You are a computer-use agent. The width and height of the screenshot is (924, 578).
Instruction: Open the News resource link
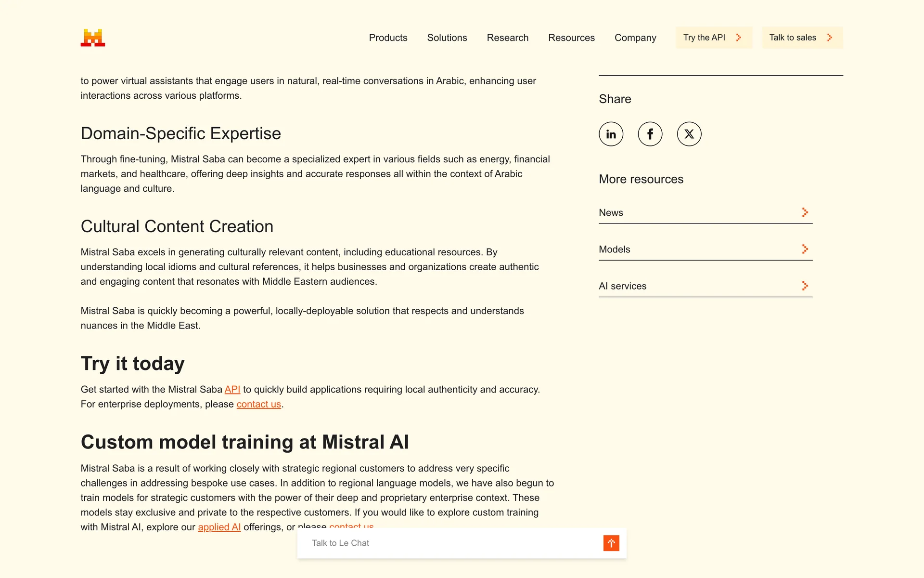point(611,212)
